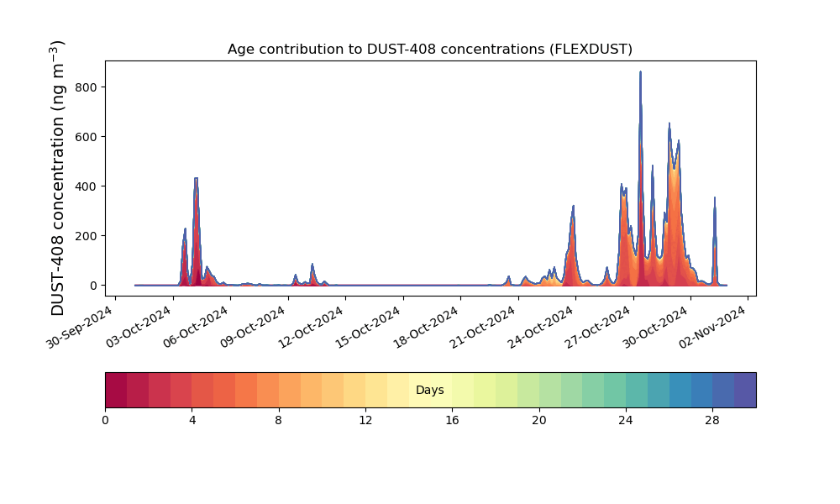The height and width of the screenshot is (504, 840).
Task: Select the 12-Oct-2024 x-axis date label
Action: (x=310, y=326)
